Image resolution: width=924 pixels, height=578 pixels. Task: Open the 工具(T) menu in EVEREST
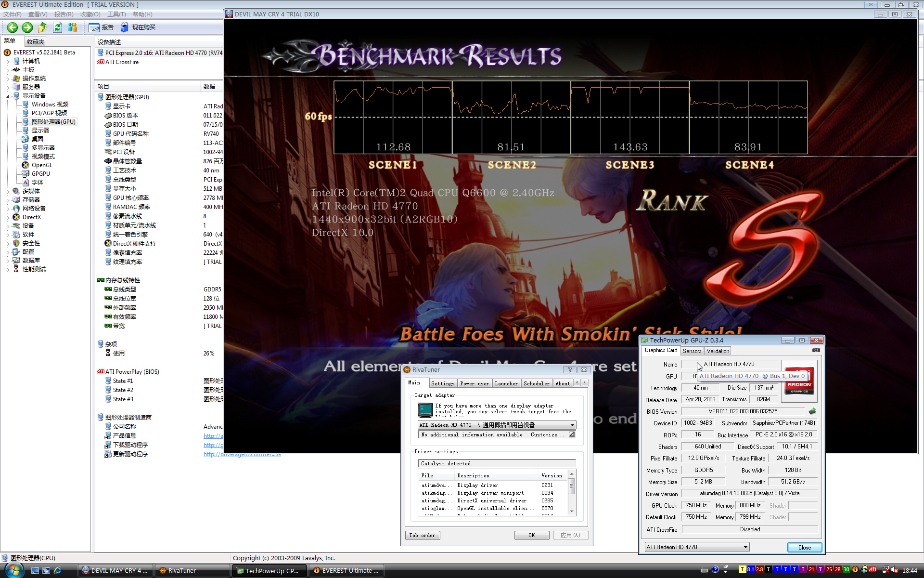(x=116, y=14)
